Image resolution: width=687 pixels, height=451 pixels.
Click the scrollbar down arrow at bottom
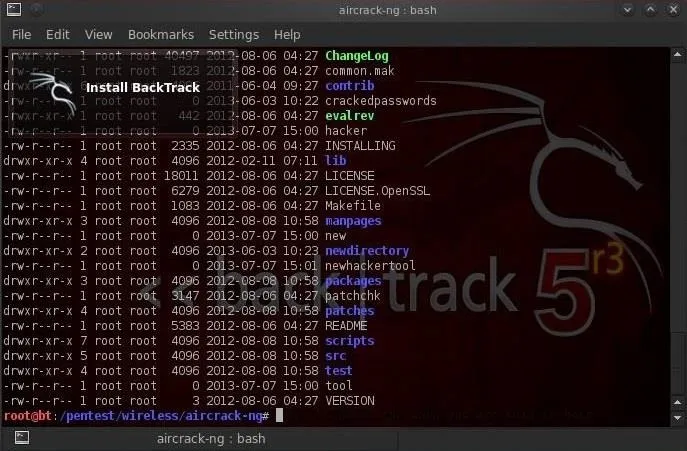pos(677,418)
